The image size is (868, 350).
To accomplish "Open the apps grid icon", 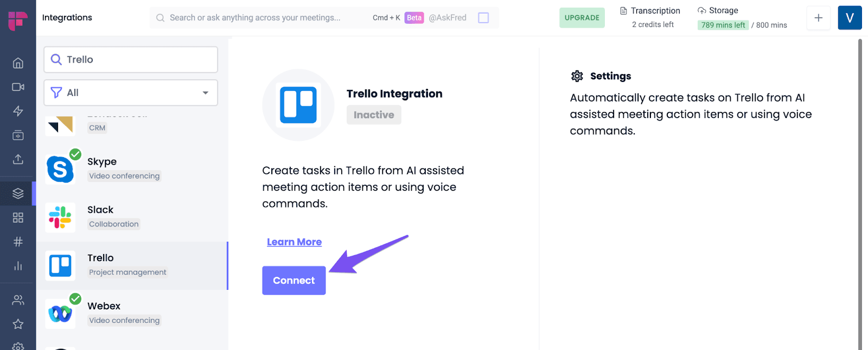I will point(18,217).
